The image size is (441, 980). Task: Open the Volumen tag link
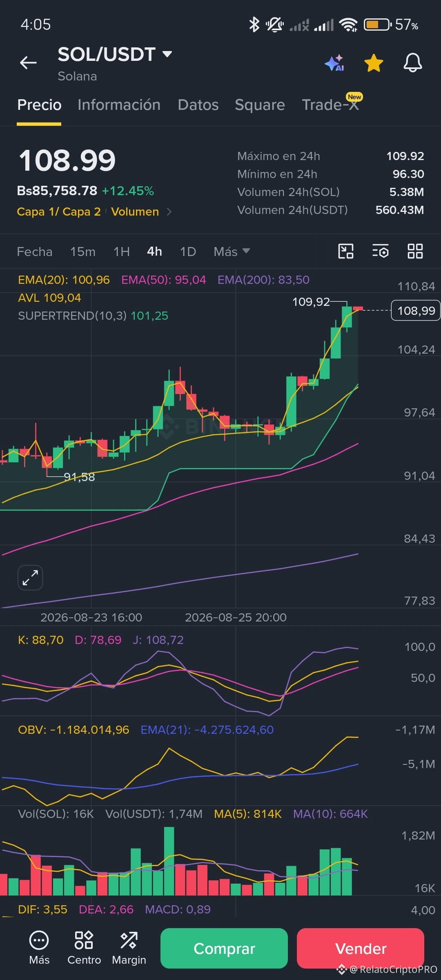point(135,212)
